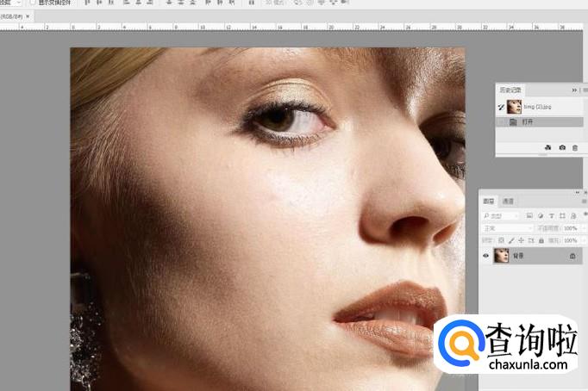Lock transparent pixels in Layers panel
This screenshot has height=391, width=588.
click(502, 240)
